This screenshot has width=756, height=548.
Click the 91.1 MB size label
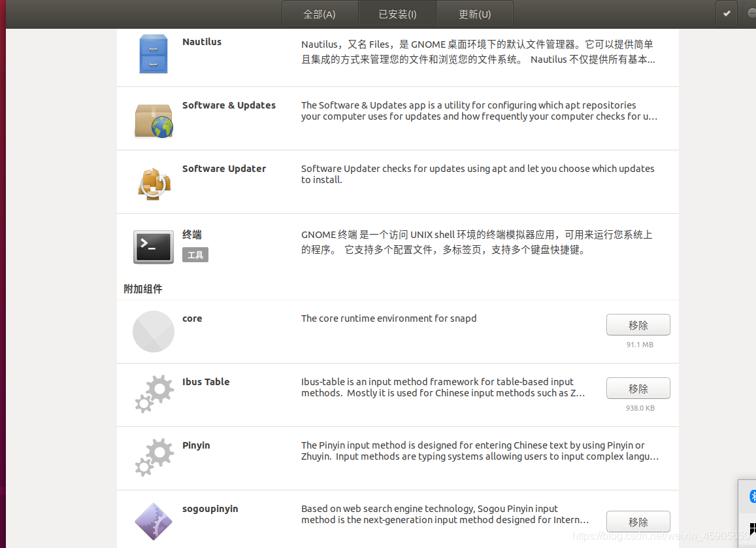(640, 345)
